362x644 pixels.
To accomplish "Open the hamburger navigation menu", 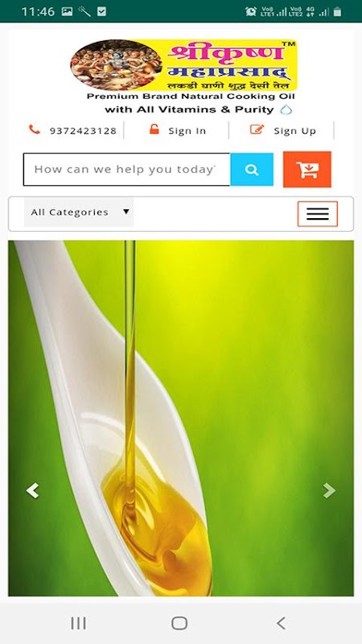I will (318, 213).
